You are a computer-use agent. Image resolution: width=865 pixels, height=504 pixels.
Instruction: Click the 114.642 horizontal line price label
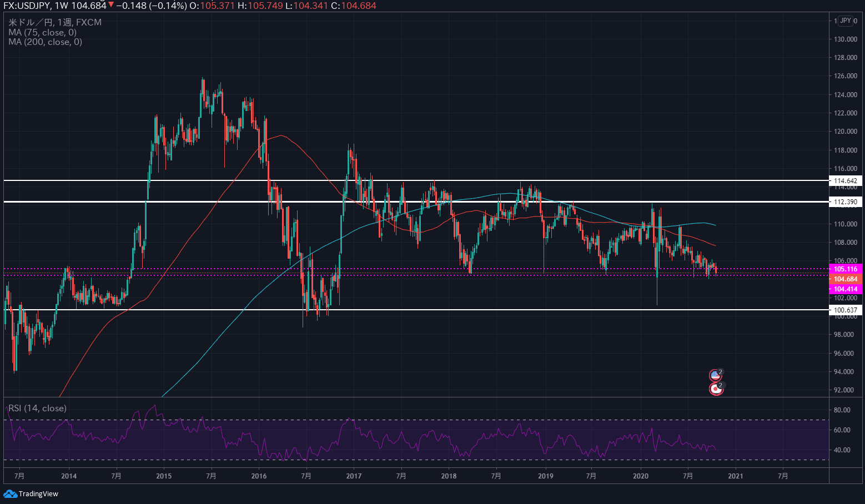click(x=845, y=181)
